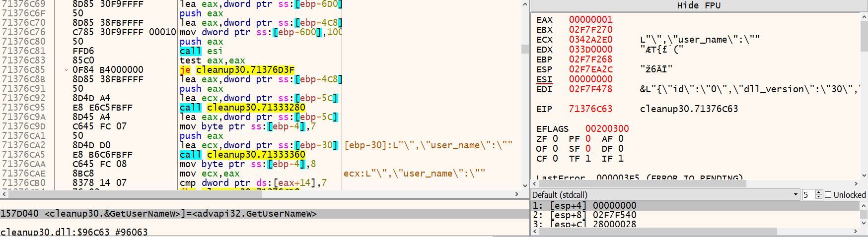Select the EAX register value 00000001

pyautogui.click(x=590, y=20)
